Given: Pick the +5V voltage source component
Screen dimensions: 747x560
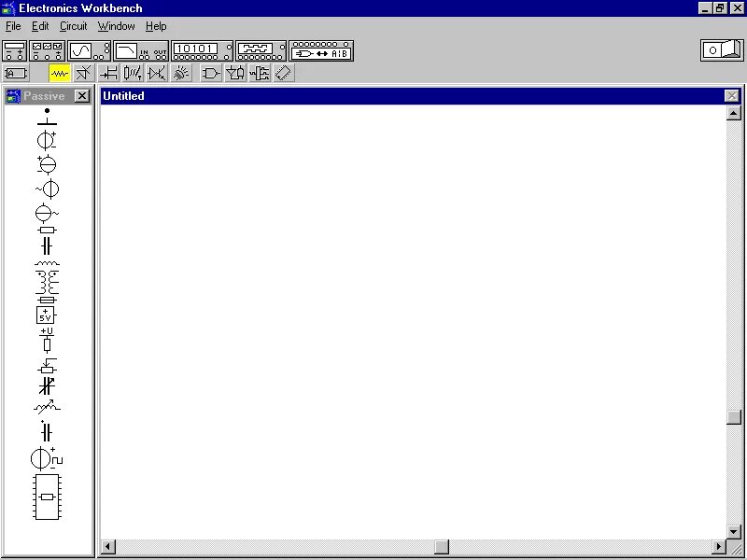Looking at the screenshot, I should 45,315.
